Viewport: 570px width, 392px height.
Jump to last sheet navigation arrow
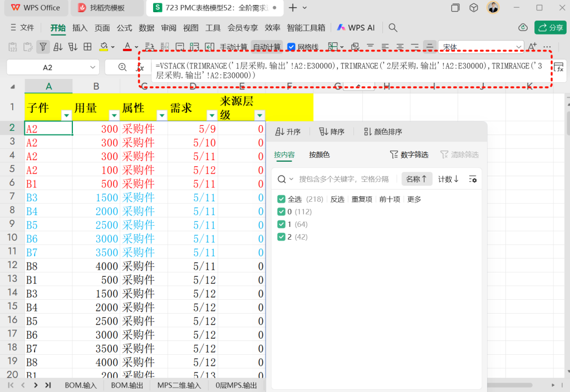point(48,385)
